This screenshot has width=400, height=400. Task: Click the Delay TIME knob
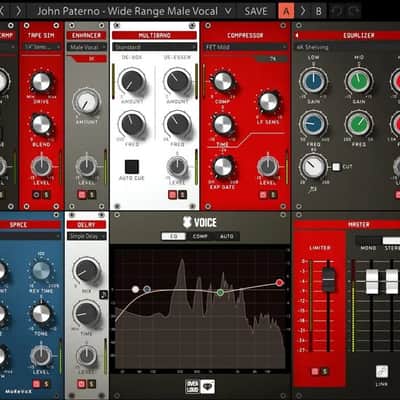pos(86,313)
